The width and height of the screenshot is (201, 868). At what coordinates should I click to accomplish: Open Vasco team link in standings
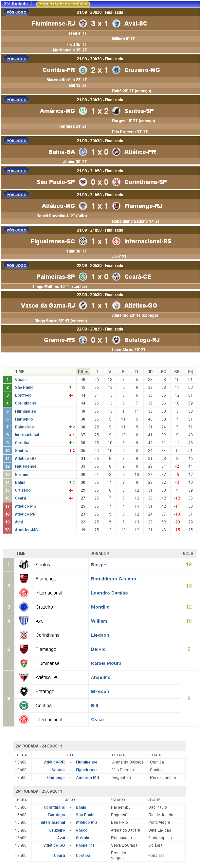click(x=21, y=380)
